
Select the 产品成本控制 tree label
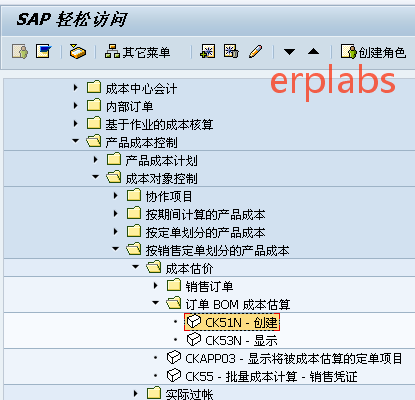click(141, 143)
